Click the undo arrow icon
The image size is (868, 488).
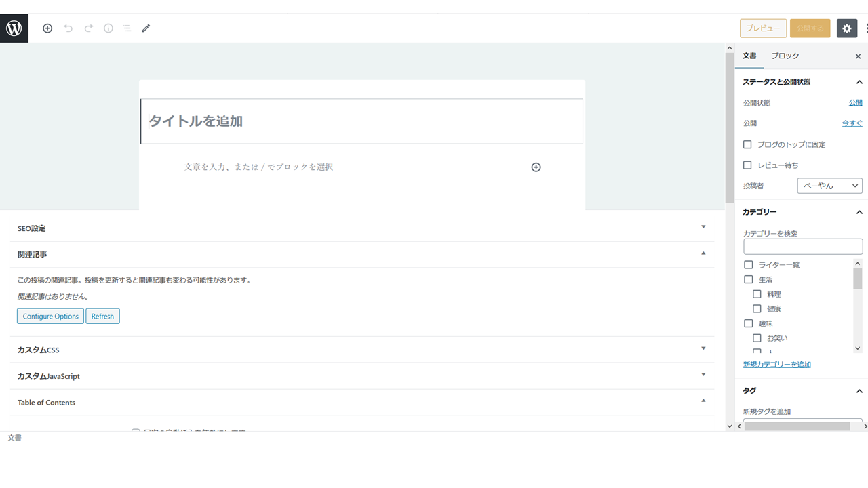(x=68, y=28)
